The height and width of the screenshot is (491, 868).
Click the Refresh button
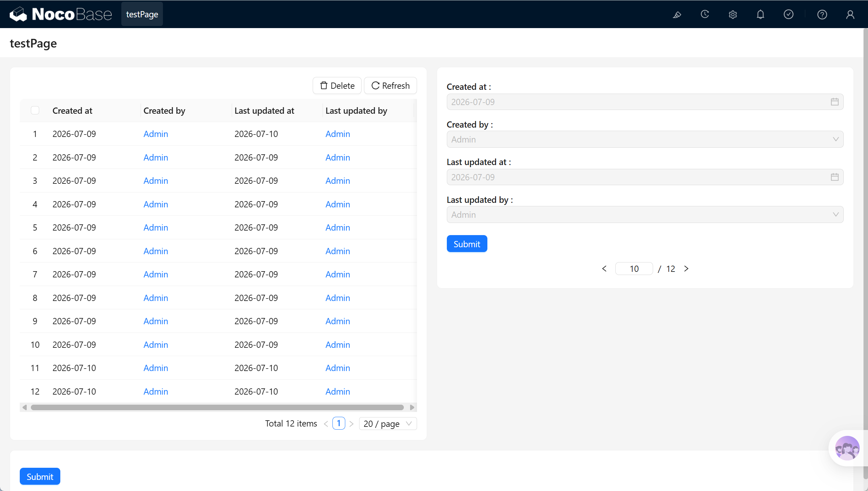(x=390, y=86)
